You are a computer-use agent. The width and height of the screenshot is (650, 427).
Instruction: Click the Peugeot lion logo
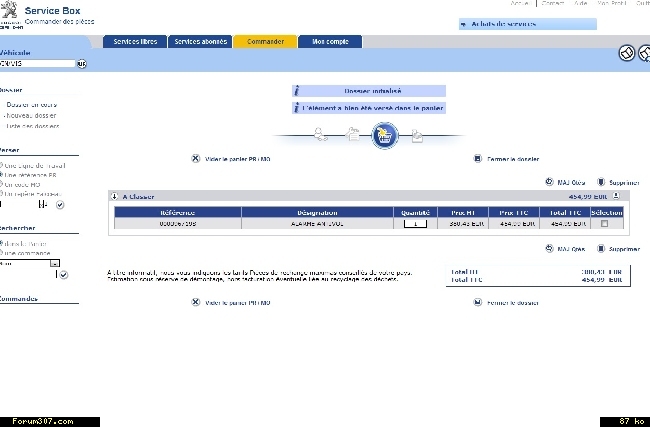9,10
